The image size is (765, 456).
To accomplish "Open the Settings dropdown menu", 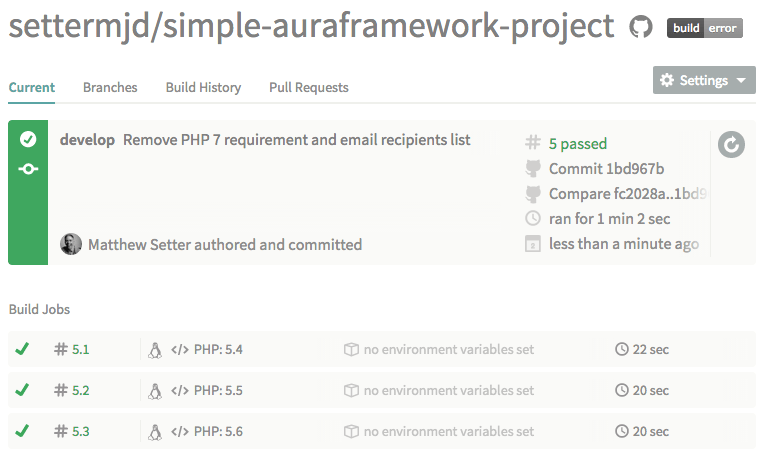I will tap(704, 81).
